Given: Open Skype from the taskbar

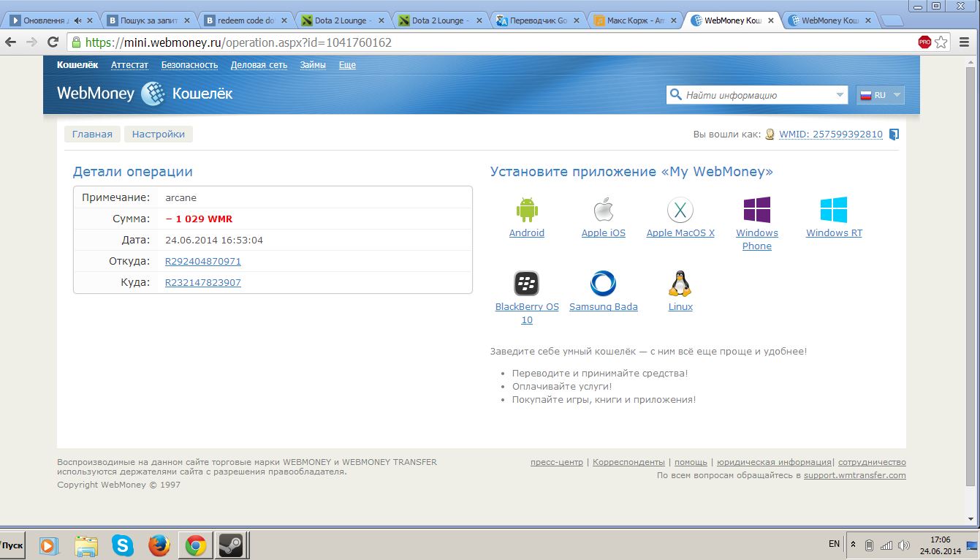Looking at the screenshot, I should (123, 545).
